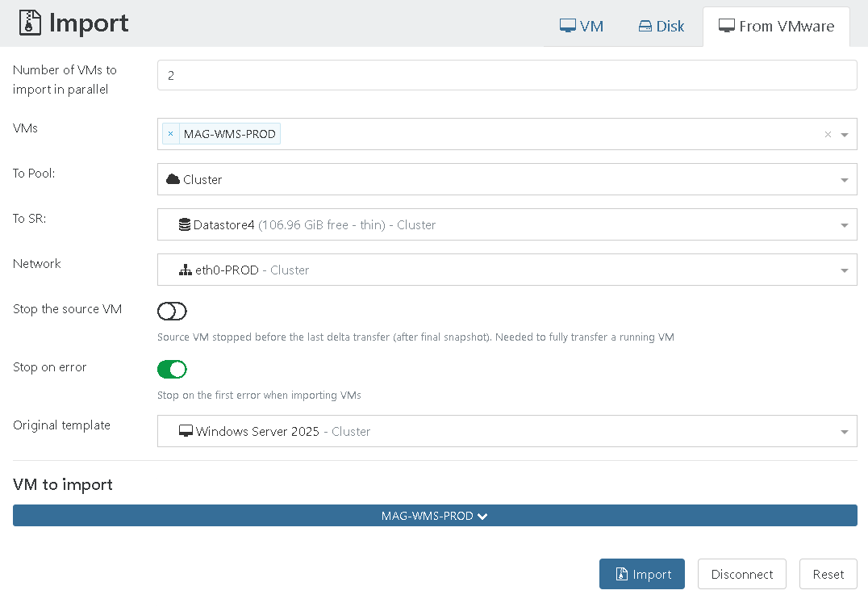Click the cloud icon beside Cluster pool
The width and height of the screenshot is (868, 607).
click(x=173, y=179)
